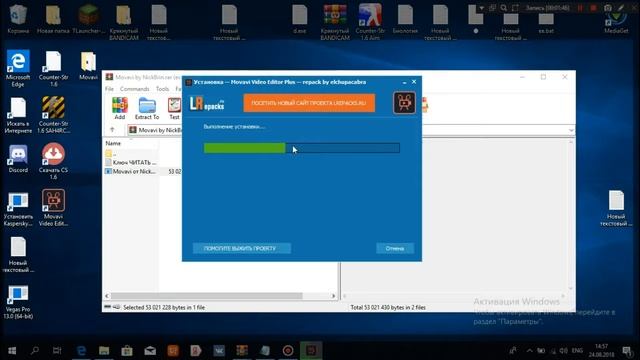
Task: Open the Commands menu in WinRAR
Action: point(135,89)
